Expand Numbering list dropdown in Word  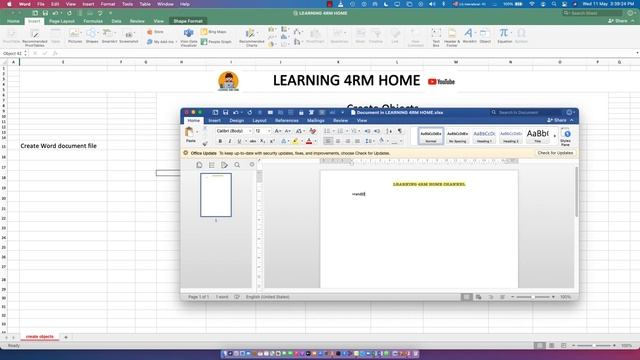347,131
